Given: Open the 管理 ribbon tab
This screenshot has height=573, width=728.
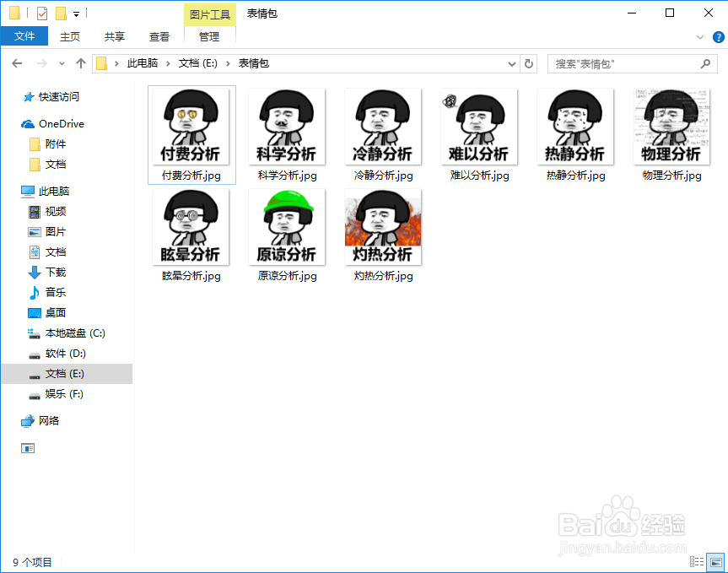Looking at the screenshot, I should coord(209,36).
